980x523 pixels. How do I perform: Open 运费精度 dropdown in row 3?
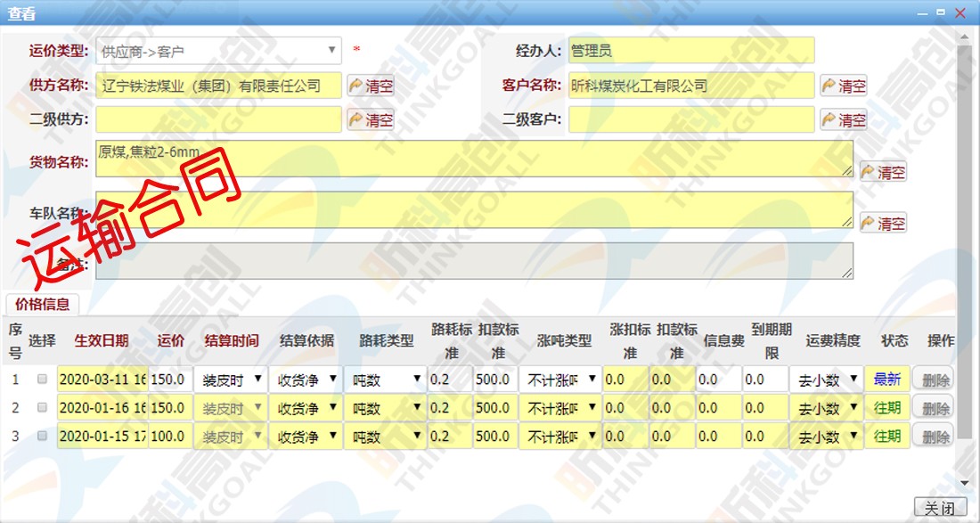point(827,437)
